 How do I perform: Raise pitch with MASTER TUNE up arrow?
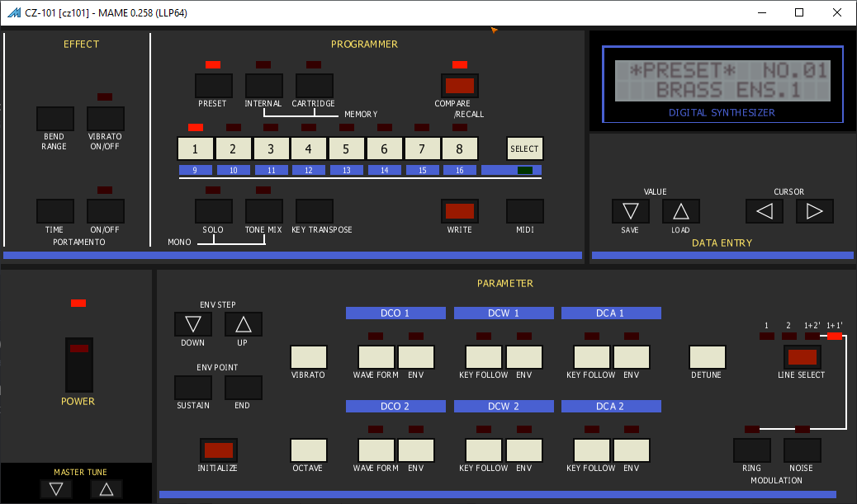[106, 488]
